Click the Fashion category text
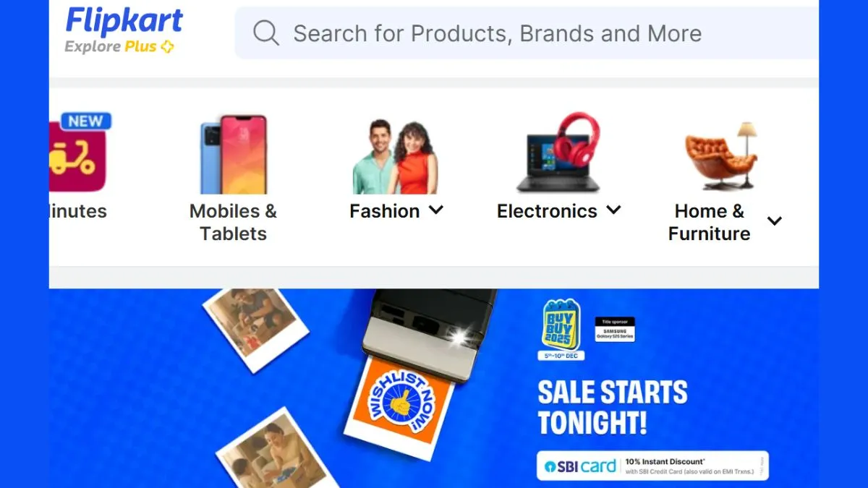 pyautogui.click(x=385, y=211)
